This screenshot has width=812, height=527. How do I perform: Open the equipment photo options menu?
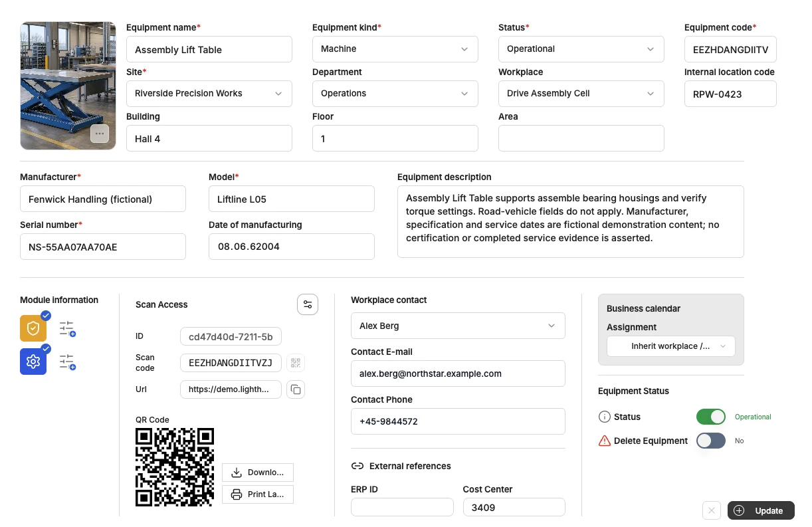click(100, 134)
